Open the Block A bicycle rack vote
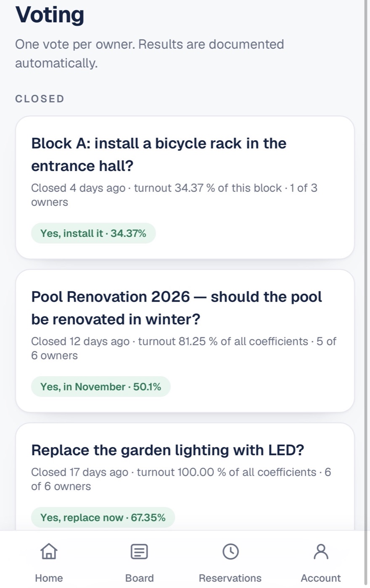The width and height of the screenshot is (370, 588). [185, 187]
